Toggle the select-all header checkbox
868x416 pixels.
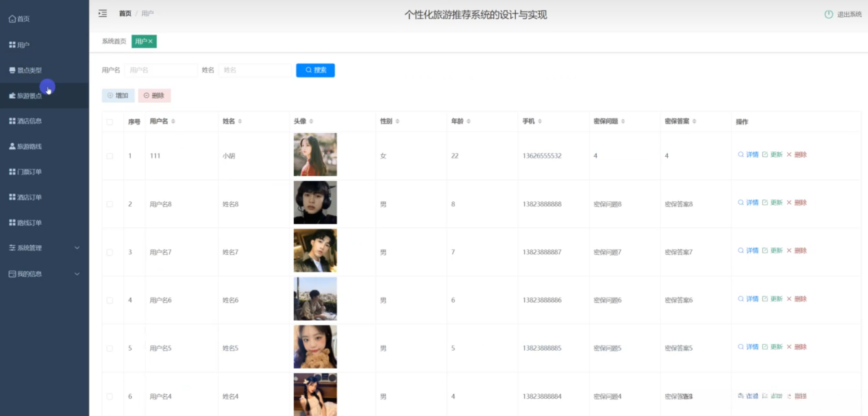click(x=110, y=122)
